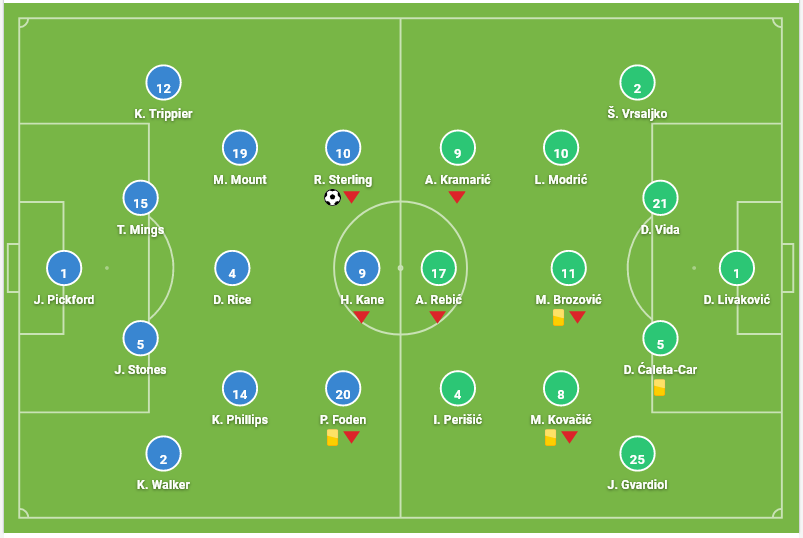Click the yellow card icon under P. Foden
The width and height of the screenshot is (803, 538).
click(332, 437)
